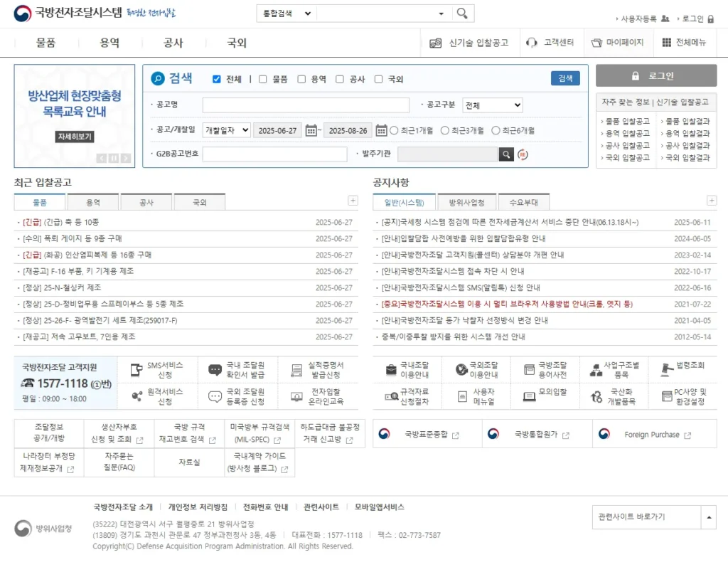Open 국내조달 이용안내 briefcase icon
The width and height of the screenshot is (728, 567).
(x=391, y=370)
